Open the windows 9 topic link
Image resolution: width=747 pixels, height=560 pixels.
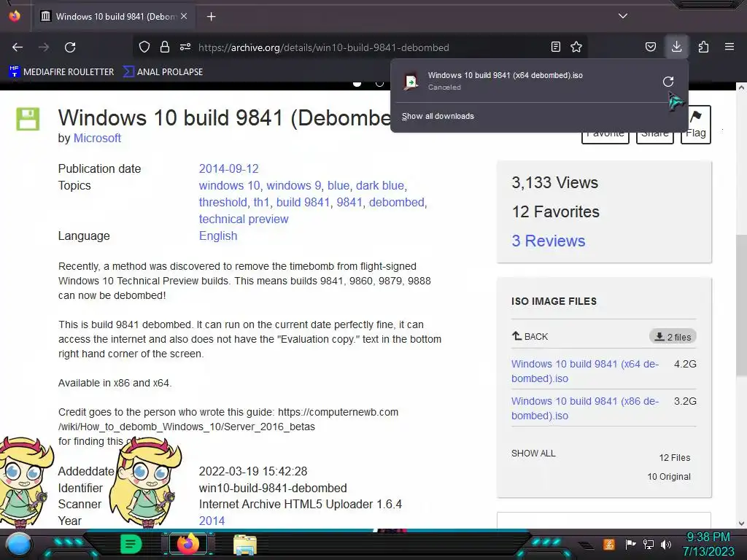click(293, 185)
